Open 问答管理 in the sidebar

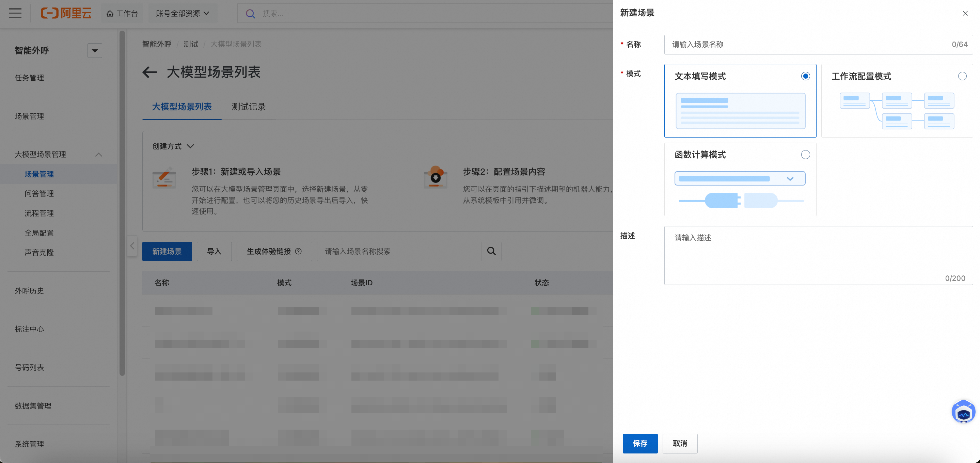[x=39, y=194]
